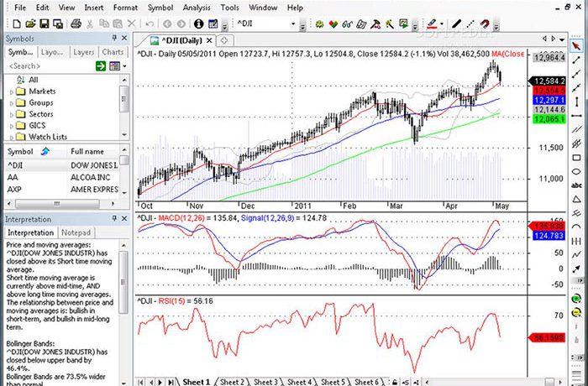This screenshot has height=386, width=588.
Task: Toggle the red magnet snap icon
Action: (x=485, y=24)
